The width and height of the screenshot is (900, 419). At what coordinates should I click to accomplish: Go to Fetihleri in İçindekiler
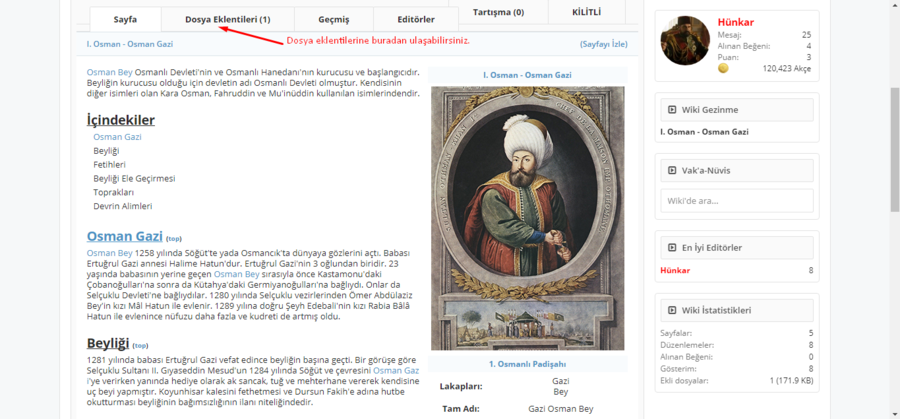click(x=110, y=165)
